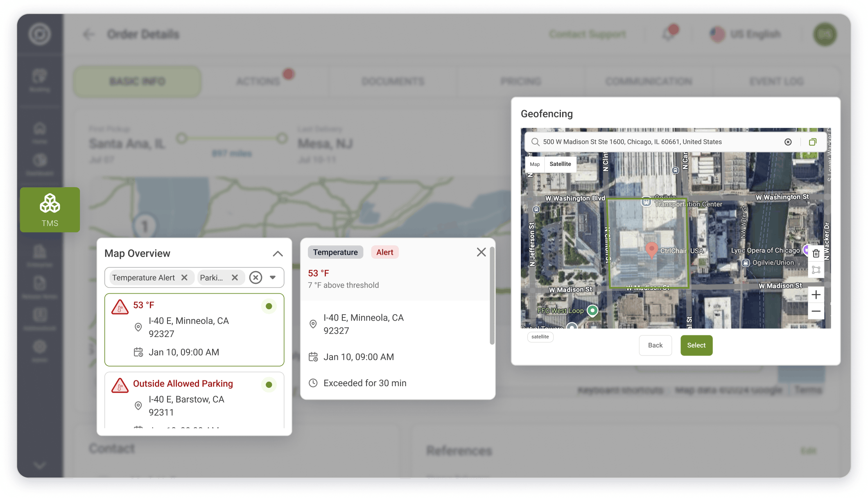The height and width of the screenshot is (498, 868).
Task: Select the draw rectangle shape tool
Action: pyautogui.click(x=816, y=270)
